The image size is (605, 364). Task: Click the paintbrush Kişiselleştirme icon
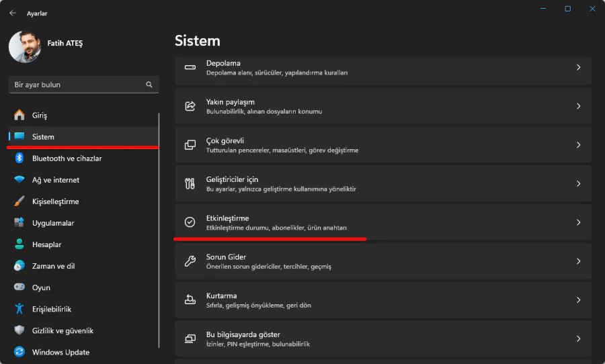[19, 201]
